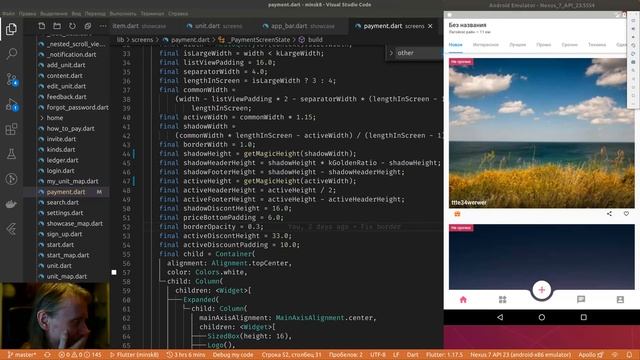Screen dimensions: 640x360
Task: Open the Search view in activity bar
Action: [x=11, y=53]
